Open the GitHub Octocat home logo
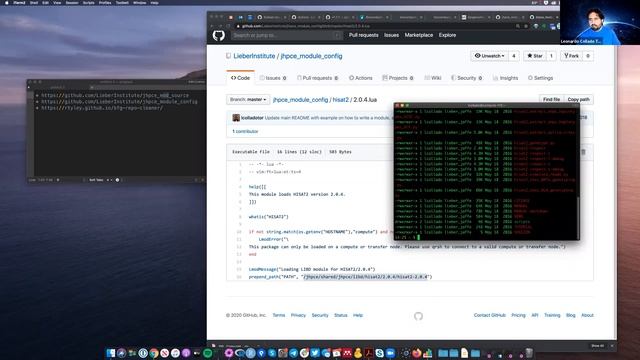This screenshot has height=360, width=640. [x=218, y=36]
